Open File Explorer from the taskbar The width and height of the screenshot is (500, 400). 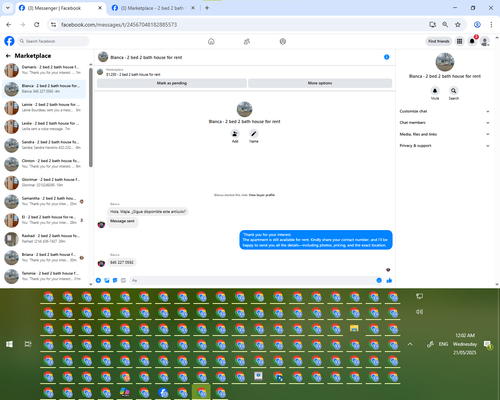pyautogui.click(x=354, y=329)
